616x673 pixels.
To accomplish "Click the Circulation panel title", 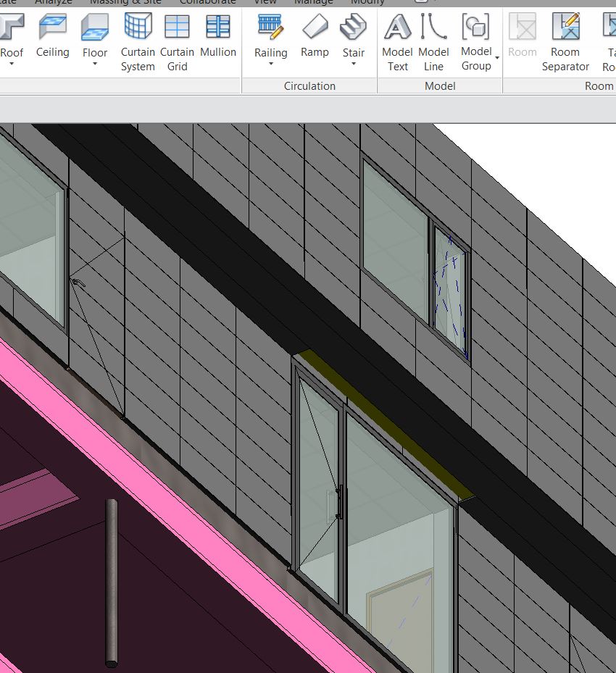I will point(309,85).
